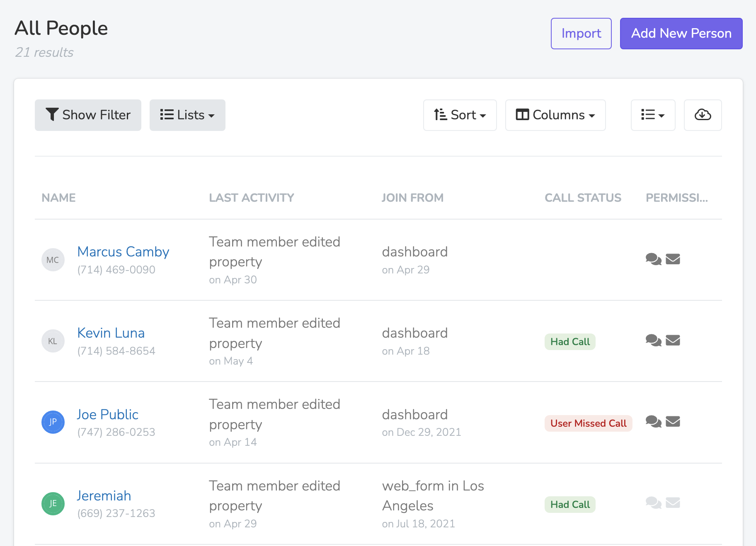The width and height of the screenshot is (756, 546).
Task: Click chat permission icon for Kevin Luna
Action: coord(654,340)
